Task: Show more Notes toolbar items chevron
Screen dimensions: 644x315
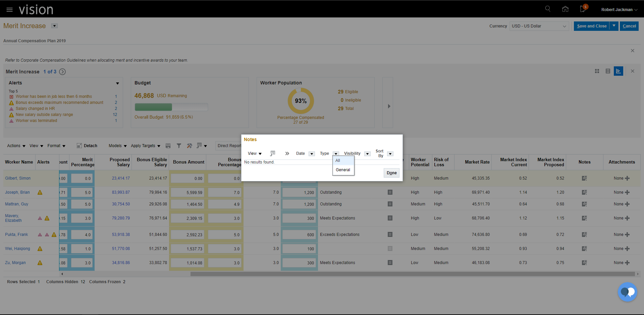Action: (x=287, y=153)
